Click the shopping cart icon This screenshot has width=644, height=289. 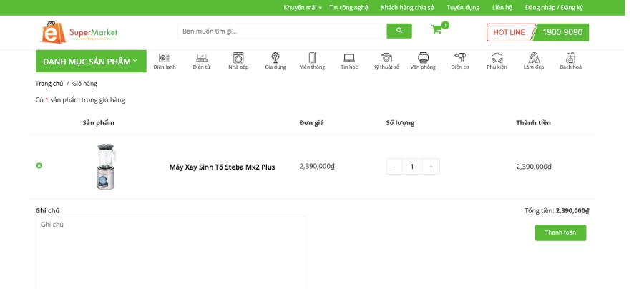tap(436, 29)
